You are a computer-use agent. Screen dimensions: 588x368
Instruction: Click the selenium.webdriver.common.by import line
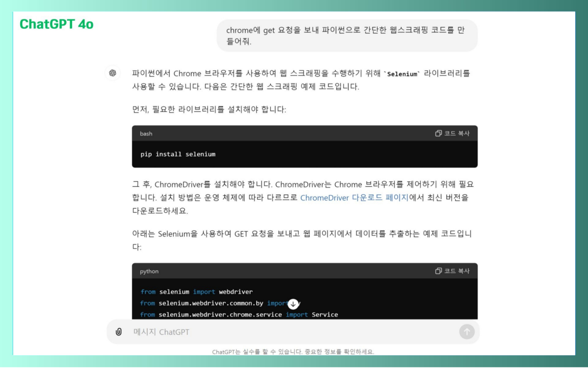(x=220, y=303)
